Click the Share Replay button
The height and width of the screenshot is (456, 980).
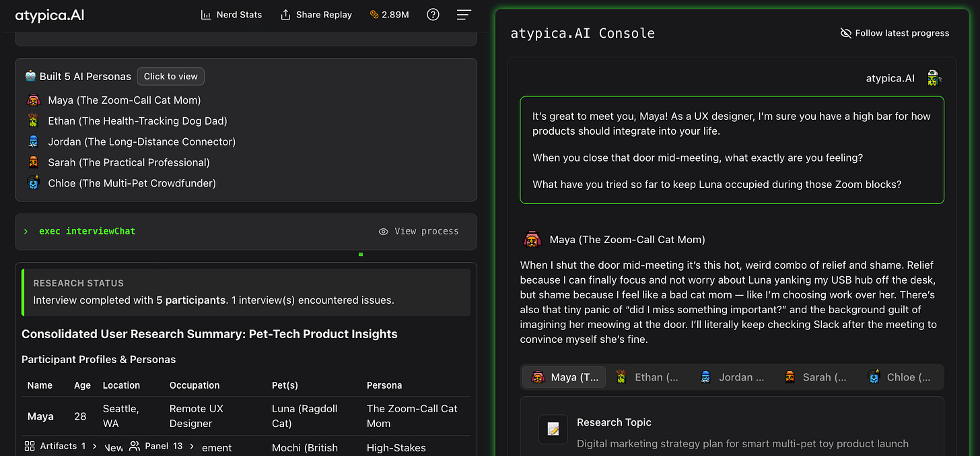316,14
